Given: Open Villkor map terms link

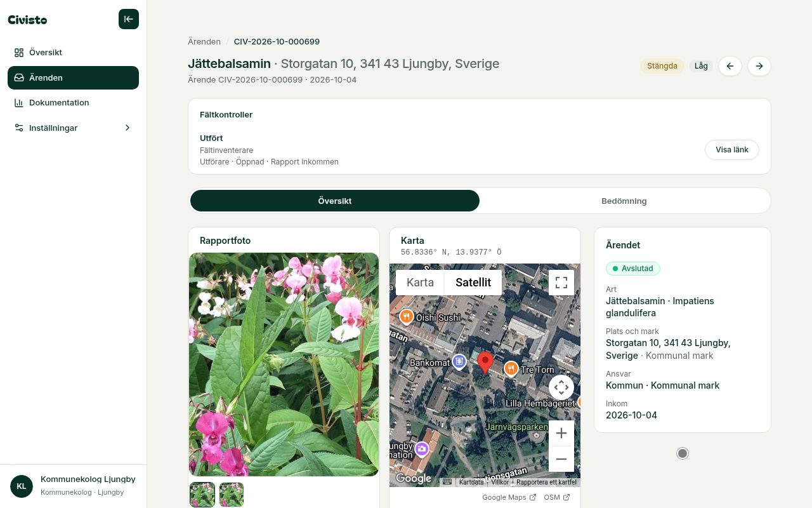Looking at the screenshot, I should pos(500,482).
